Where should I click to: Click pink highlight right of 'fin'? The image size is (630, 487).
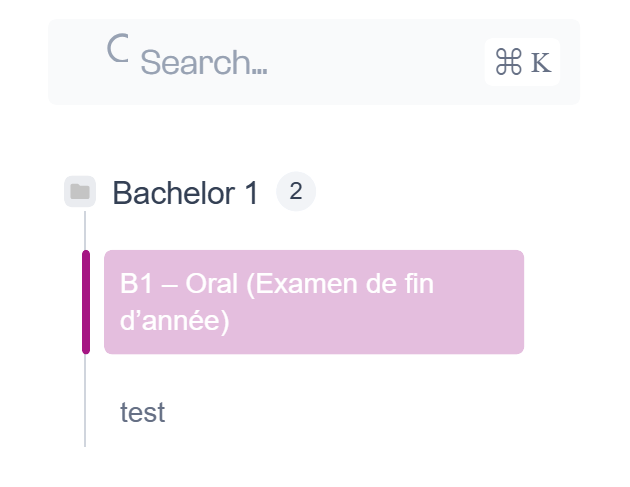[478, 284]
